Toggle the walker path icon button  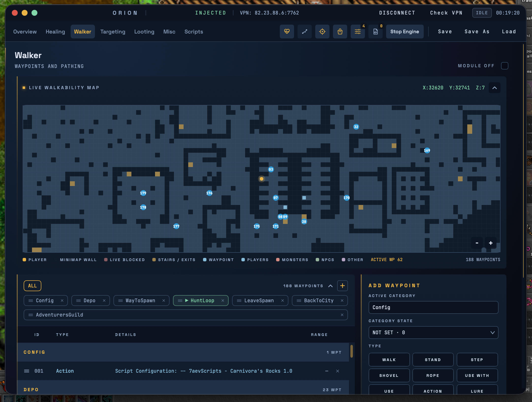(x=304, y=32)
